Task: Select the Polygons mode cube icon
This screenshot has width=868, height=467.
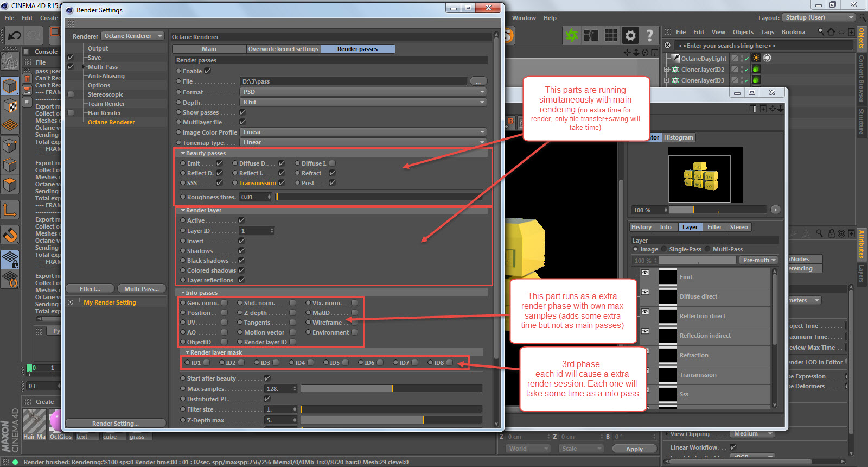Action: 10,185
